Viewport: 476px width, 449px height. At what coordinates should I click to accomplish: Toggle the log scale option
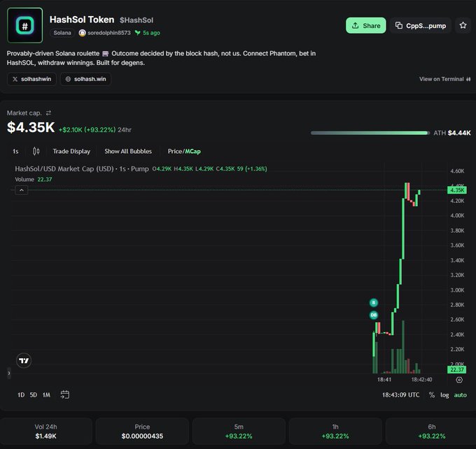444,395
